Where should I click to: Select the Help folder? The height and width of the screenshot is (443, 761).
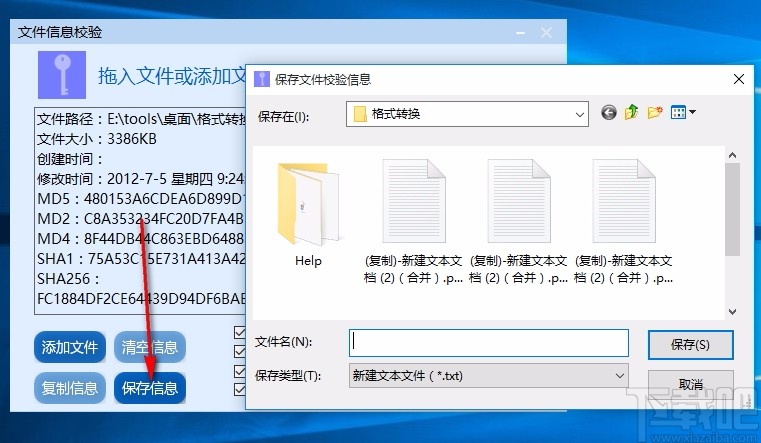(308, 215)
